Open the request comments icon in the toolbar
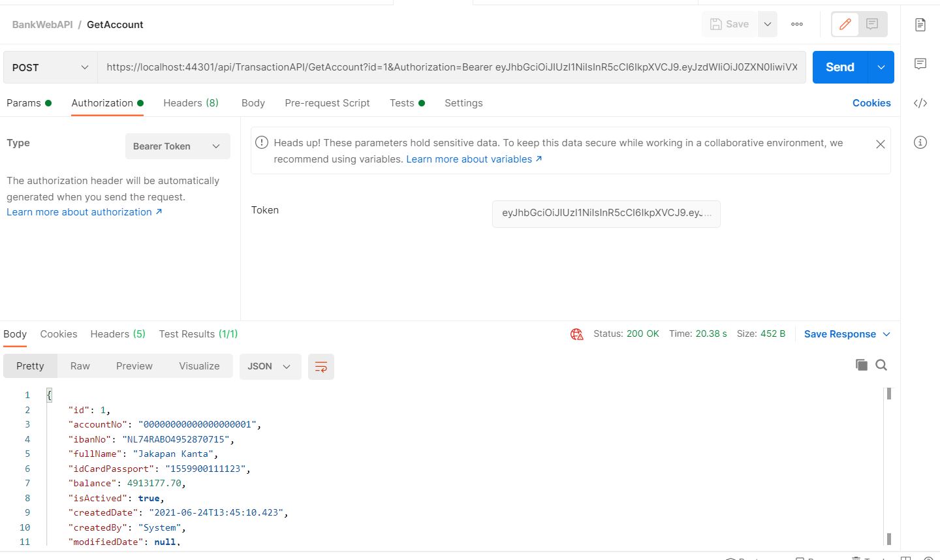940x560 pixels. (x=872, y=23)
